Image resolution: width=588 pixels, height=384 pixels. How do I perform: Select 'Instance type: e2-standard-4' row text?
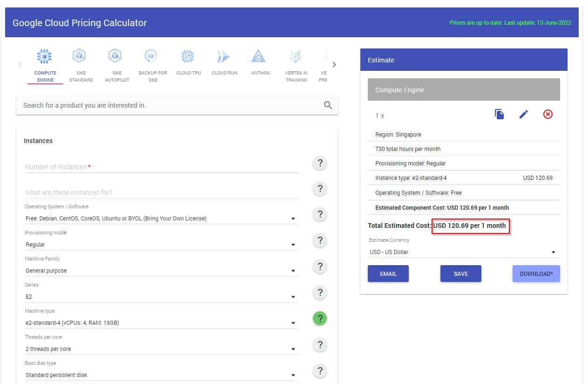(411, 178)
